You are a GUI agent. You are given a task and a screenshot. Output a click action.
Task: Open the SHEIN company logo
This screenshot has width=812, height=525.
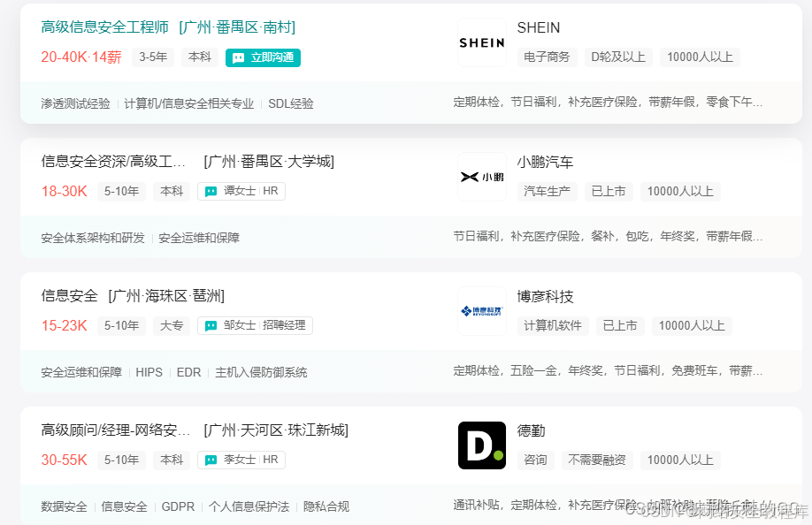481,42
